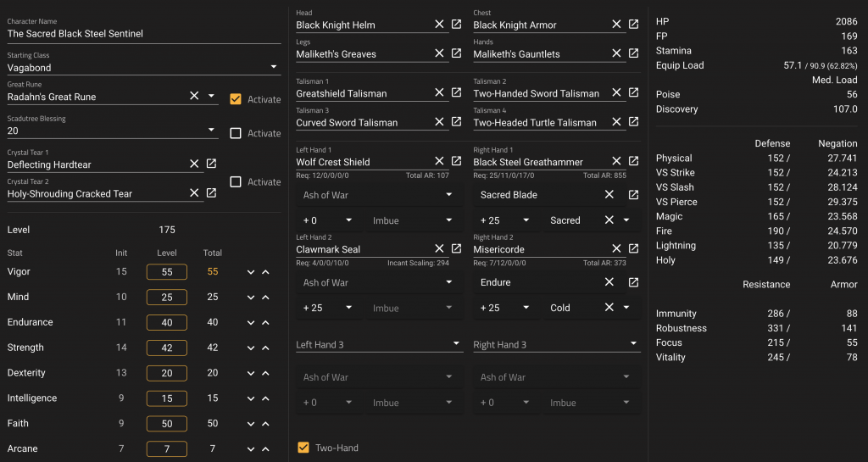The height and width of the screenshot is (462, 868).
Task: Uncheck Activate for Radahn's Great Rune
Action: [x=236, y=99]
